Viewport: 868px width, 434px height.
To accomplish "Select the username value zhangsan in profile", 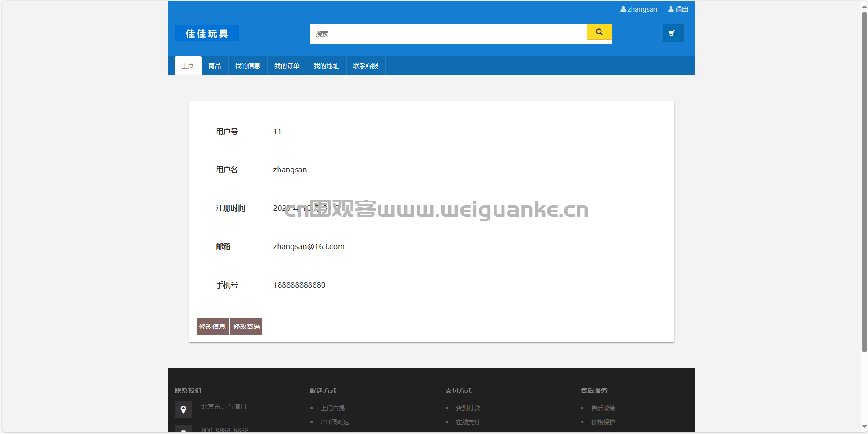I will pyautogui.click(x=290, y=170).
